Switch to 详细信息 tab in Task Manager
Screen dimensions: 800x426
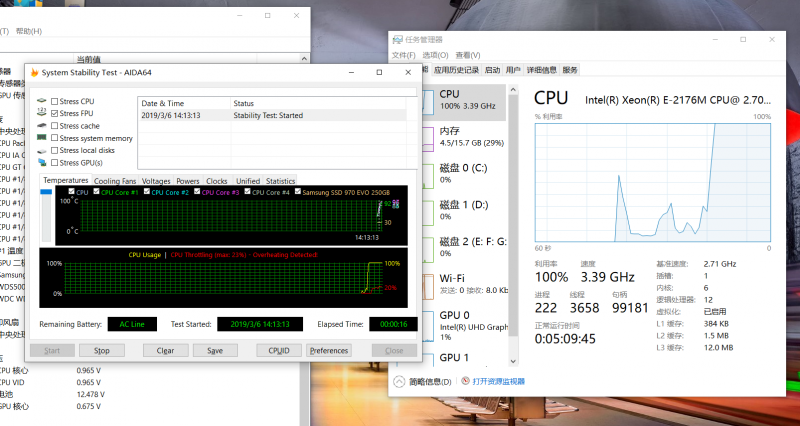541,70
